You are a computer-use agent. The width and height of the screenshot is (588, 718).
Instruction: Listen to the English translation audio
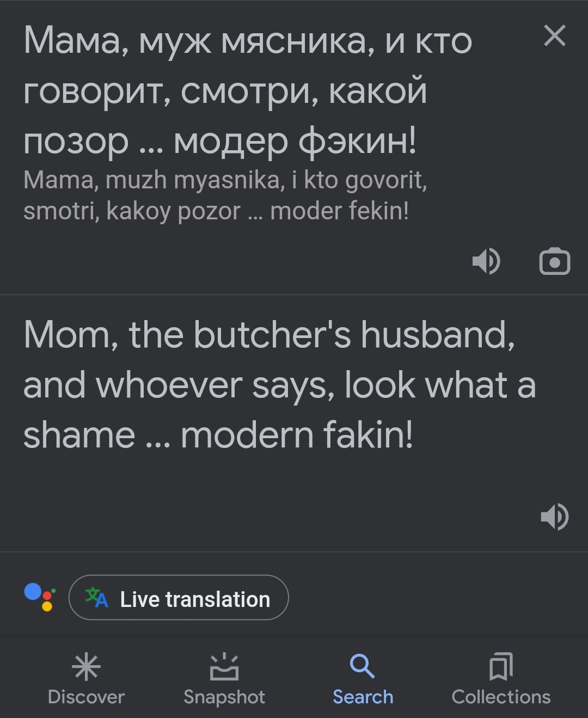554,516
